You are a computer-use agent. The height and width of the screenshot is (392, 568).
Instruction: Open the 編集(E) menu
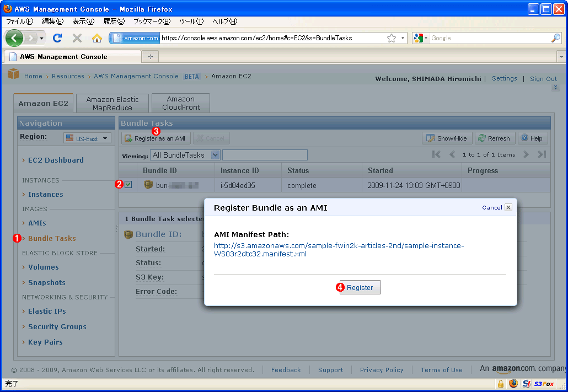(x=52, y=22)
